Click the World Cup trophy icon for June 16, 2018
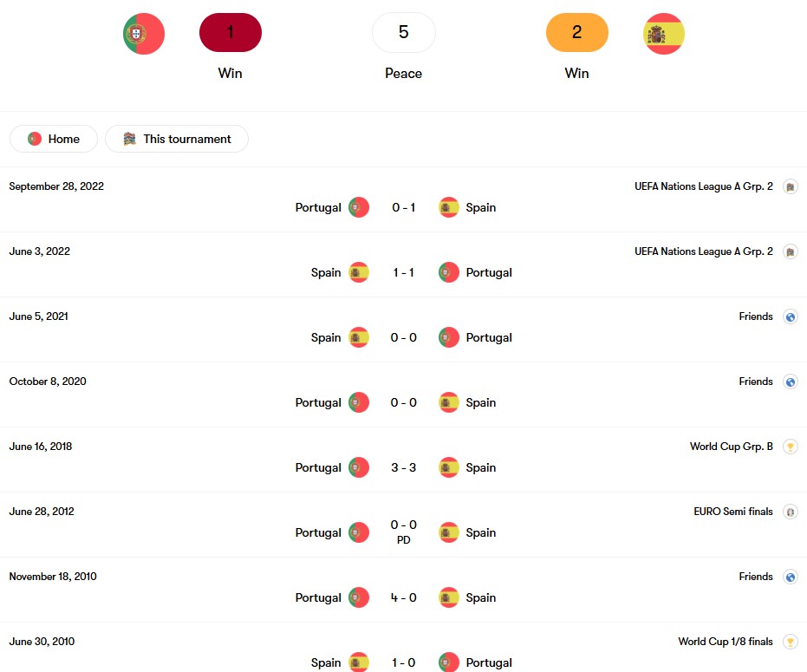The width and height of the screenshot is (807, 672). [790, 447]
